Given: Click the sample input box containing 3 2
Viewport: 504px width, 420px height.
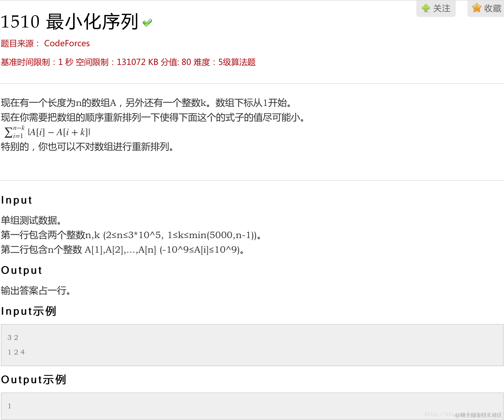Looking at the screenshot, I should point(252,345).
